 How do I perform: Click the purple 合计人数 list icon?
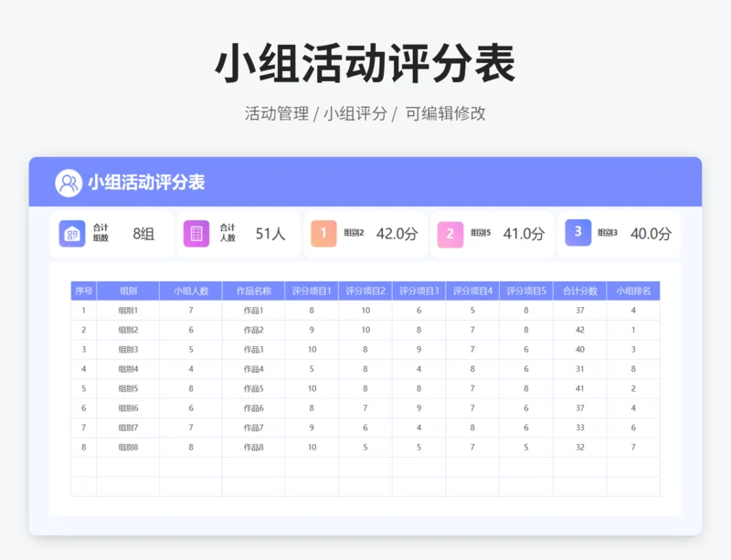196,234
